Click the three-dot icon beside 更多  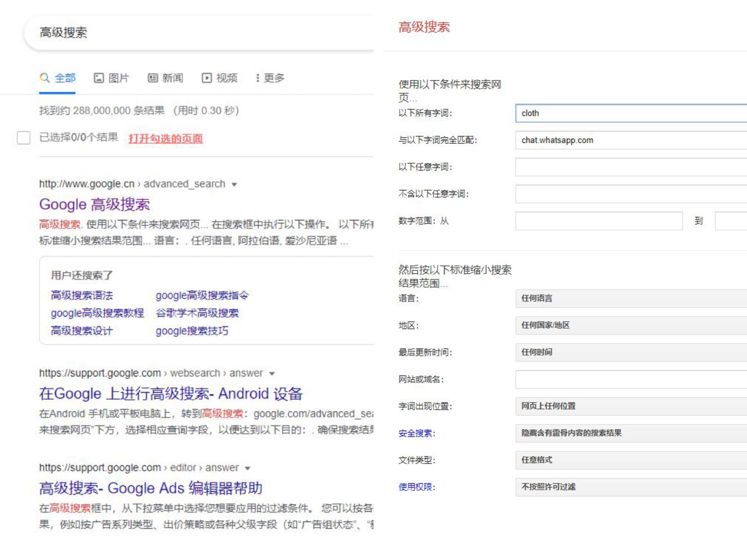pyautogui.click(x=258, y=78)
